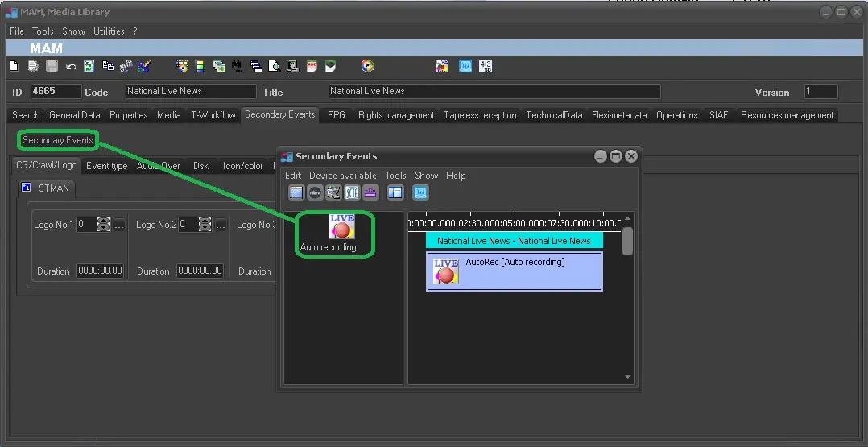This screenshot has height=447, width=868.
Task: Click the Title input field
Action: 494,92
